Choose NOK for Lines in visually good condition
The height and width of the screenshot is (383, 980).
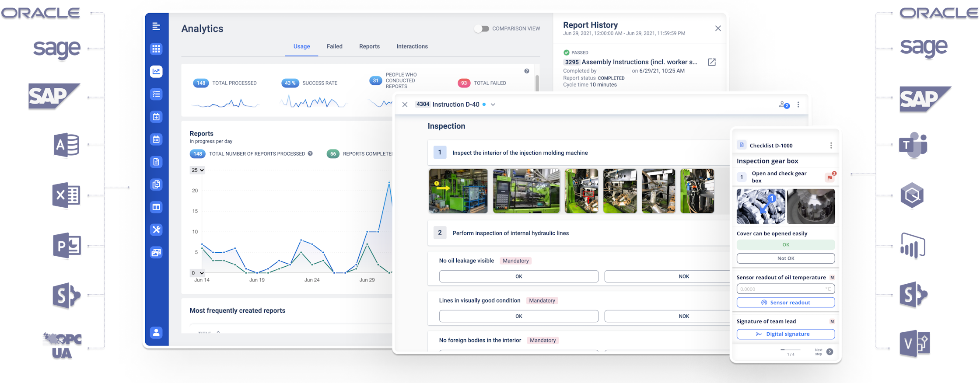click(x=667, y=316)
